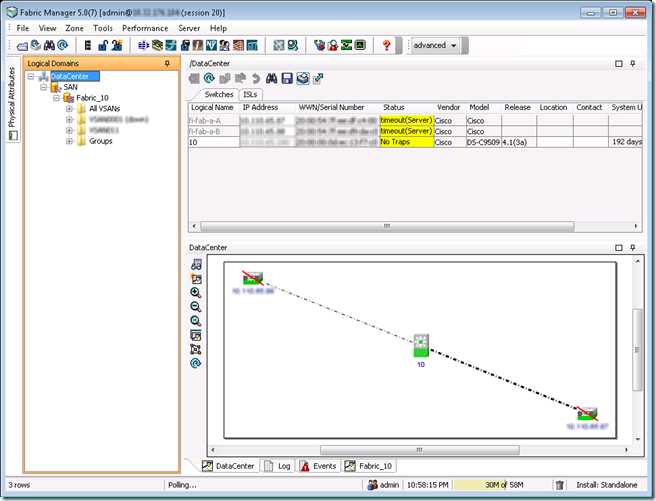Maximize the DataCenter map pane
Image resolution: width=656 pixels, height=501 pixels.
[x=619, y=248]
